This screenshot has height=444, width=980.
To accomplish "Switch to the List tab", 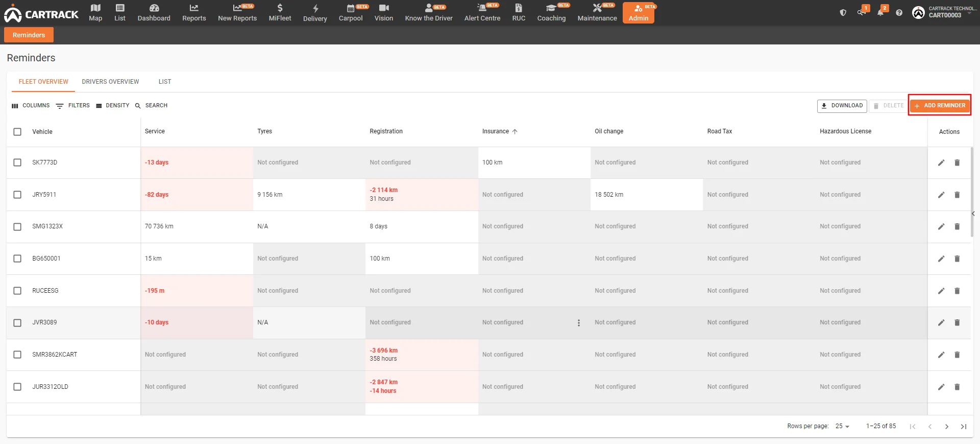I will tap(165, 82).
